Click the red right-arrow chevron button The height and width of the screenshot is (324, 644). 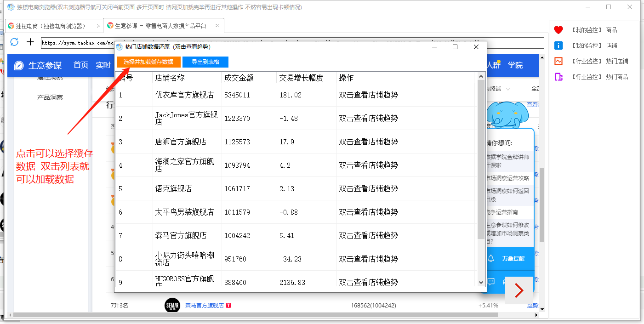519,290
